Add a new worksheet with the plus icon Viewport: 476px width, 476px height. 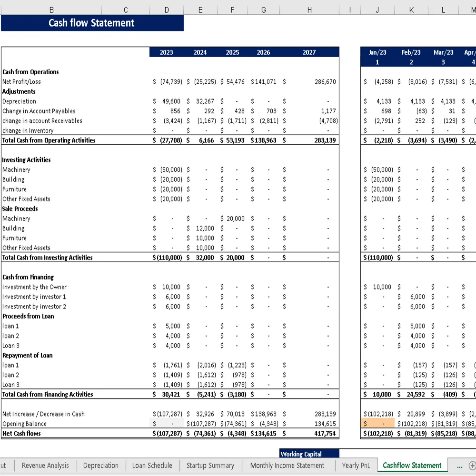(472, 466)
